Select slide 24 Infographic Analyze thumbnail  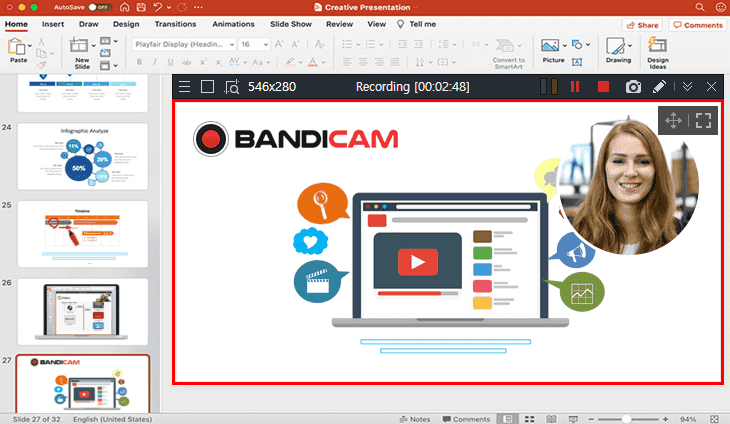[x=82, y=156]
